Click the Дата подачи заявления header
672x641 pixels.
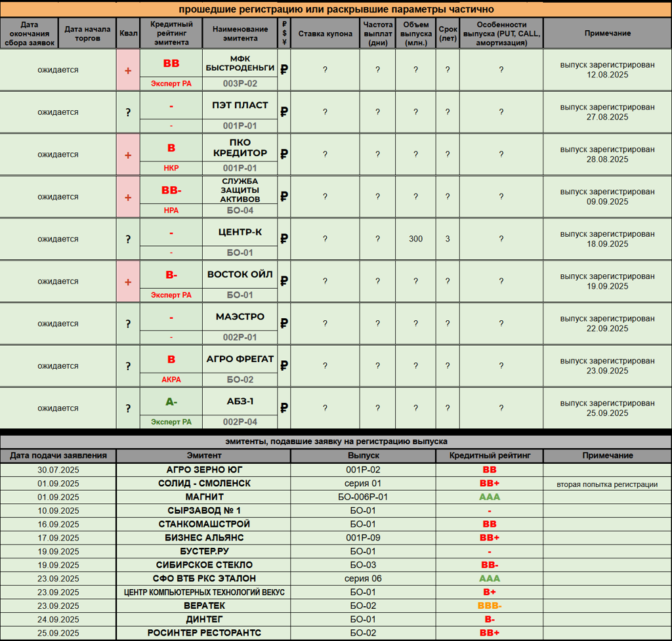58,455
